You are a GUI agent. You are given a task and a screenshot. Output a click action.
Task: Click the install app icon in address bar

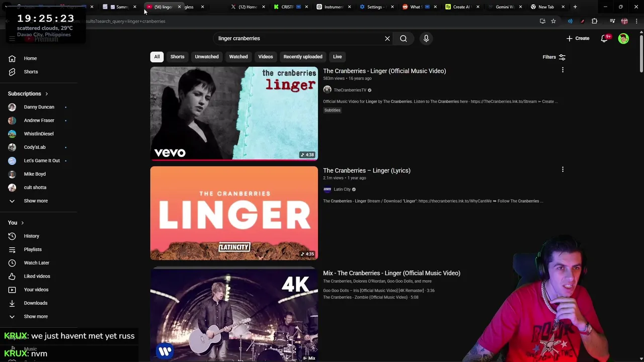542,21
